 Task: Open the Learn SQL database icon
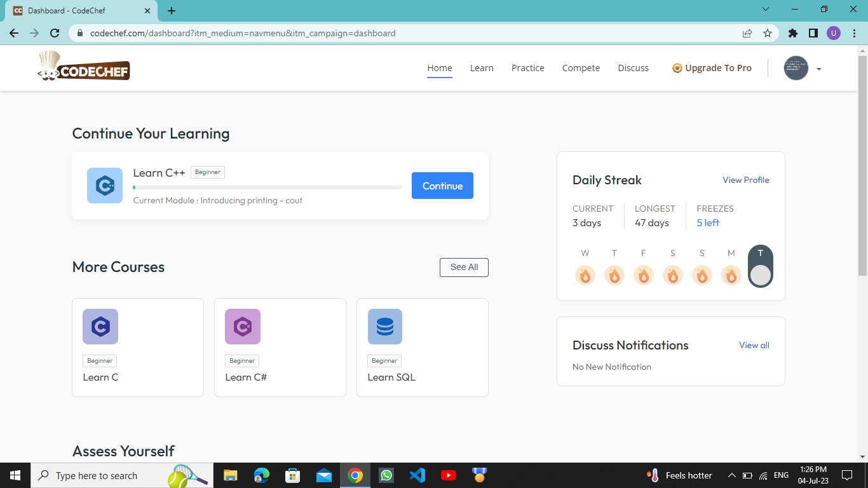tap(385, 327)
